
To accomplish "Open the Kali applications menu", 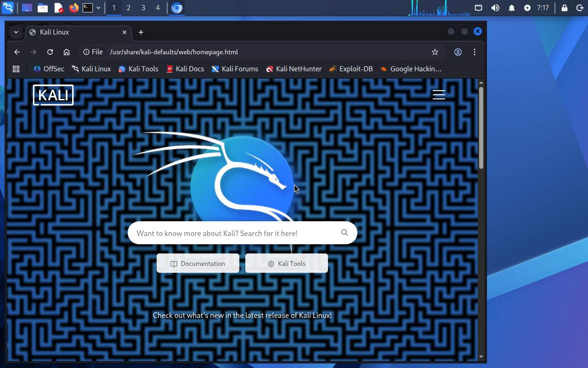I will 8,8.
